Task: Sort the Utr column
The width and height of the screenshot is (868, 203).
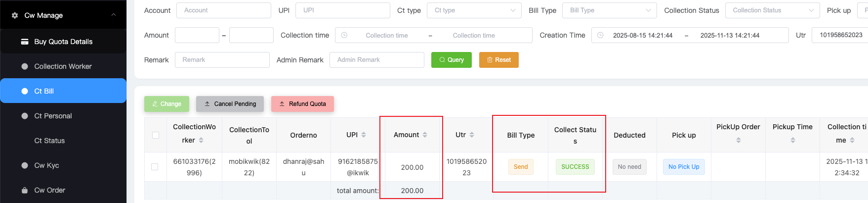Action: click(x=472, y=135)
